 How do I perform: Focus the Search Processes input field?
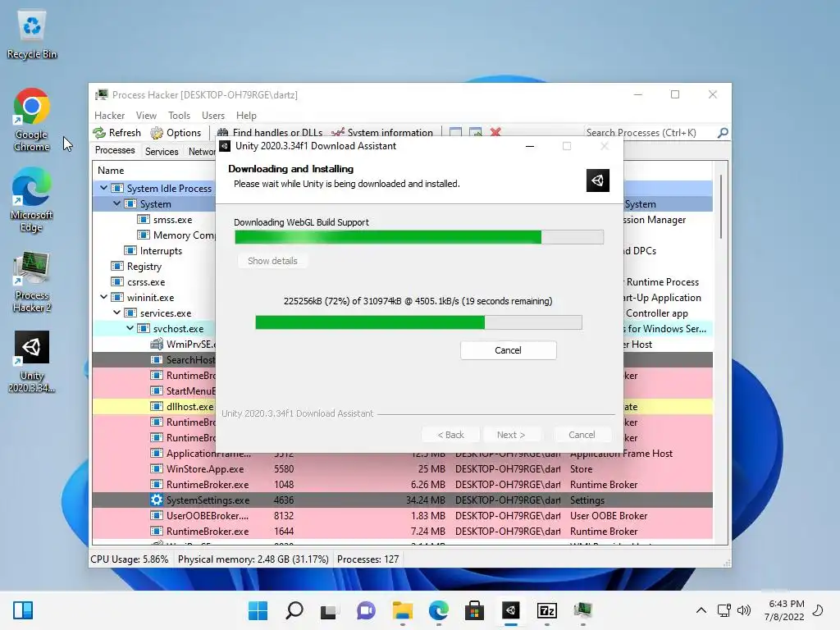click(x=650, y=132)
